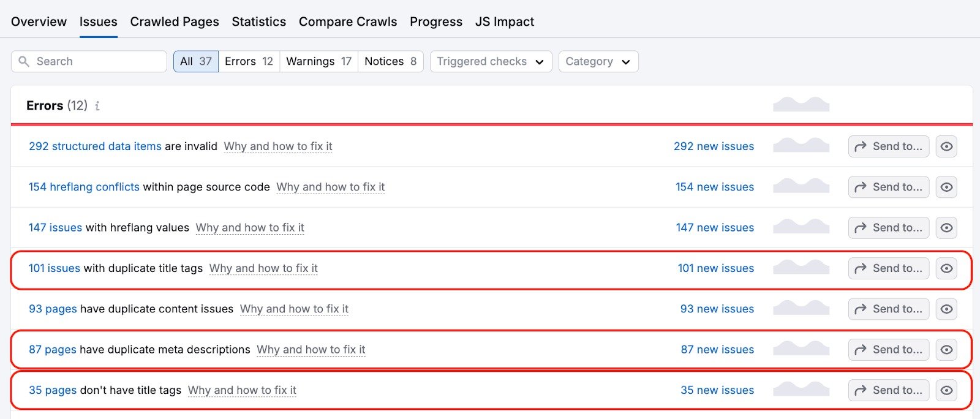Toggle eye icon for hreflang conflicts row
Viewport: 980px width, 419px height.
(946, 187)
